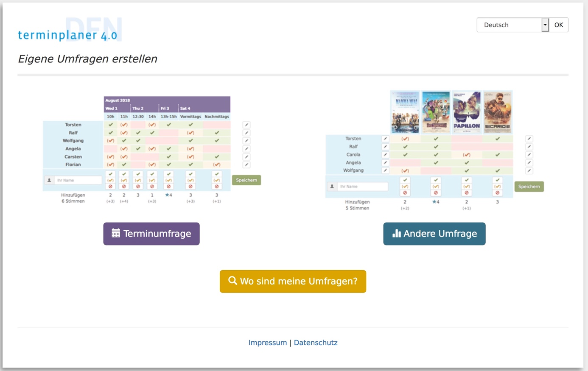
Task: Open the Datenschutz link
Action: pyautogui.click(x=316, y=343)
